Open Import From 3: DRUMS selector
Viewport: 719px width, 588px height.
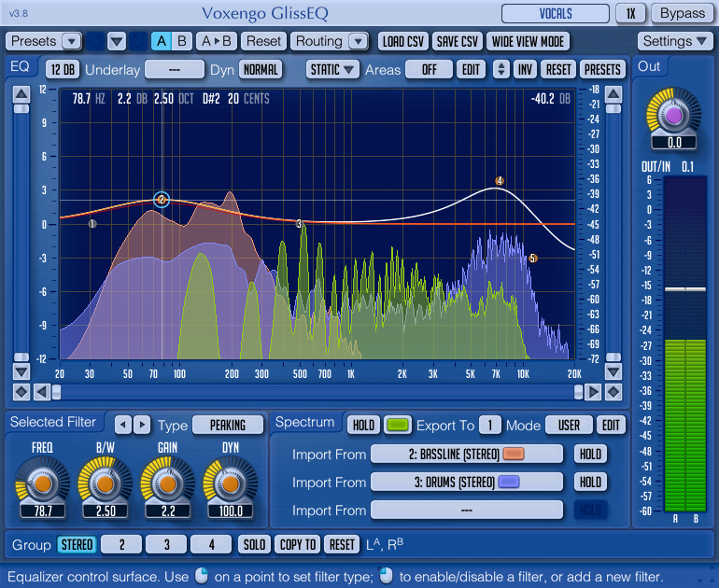pos(466,482)
